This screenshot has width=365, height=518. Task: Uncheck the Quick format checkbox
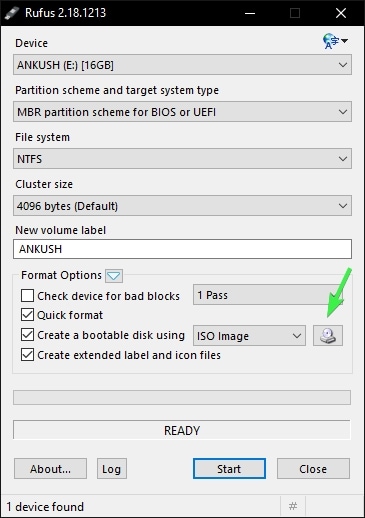tap(27, 315)
